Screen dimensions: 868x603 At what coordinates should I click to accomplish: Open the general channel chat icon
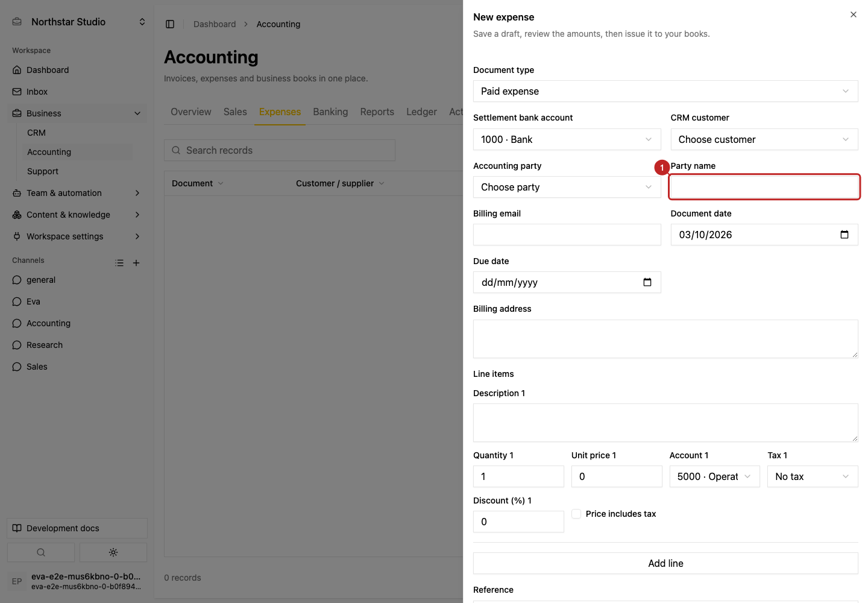coord(17,280)
